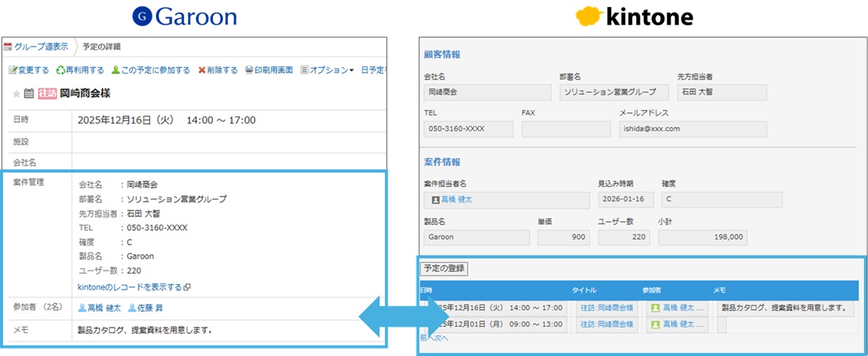This screenshot has width=868, height=356.
Task: Click the 予定の登録 button in kintone
Action: [444, 269]
